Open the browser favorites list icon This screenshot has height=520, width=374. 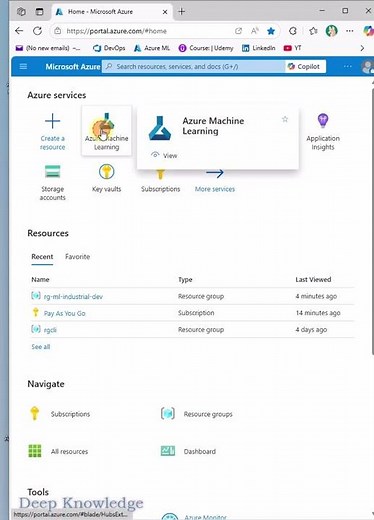click(x=313, y=31)
